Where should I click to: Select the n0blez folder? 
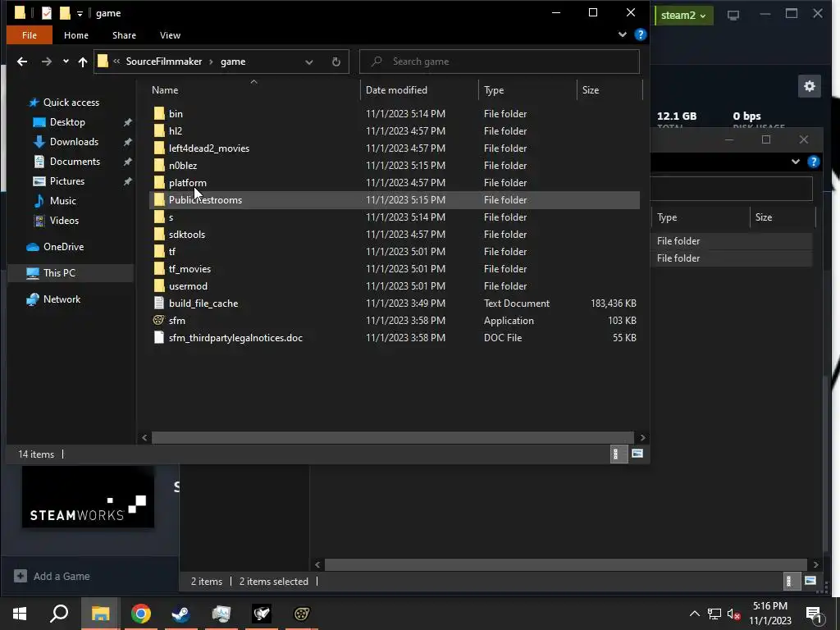(183, 166)
